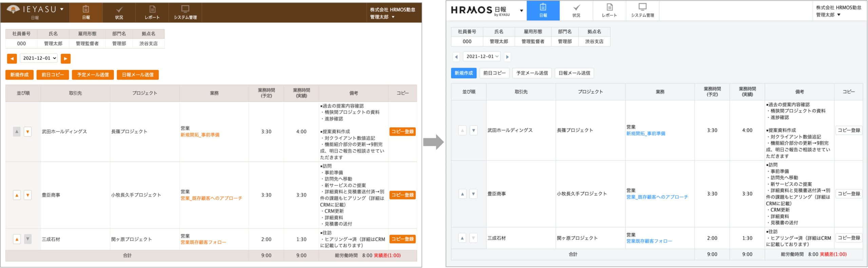Viewport: 868px width, 268px height.
Task: Open the 管理太郎 user menu in HRMOS header
Action: click(x=828, y=15)
